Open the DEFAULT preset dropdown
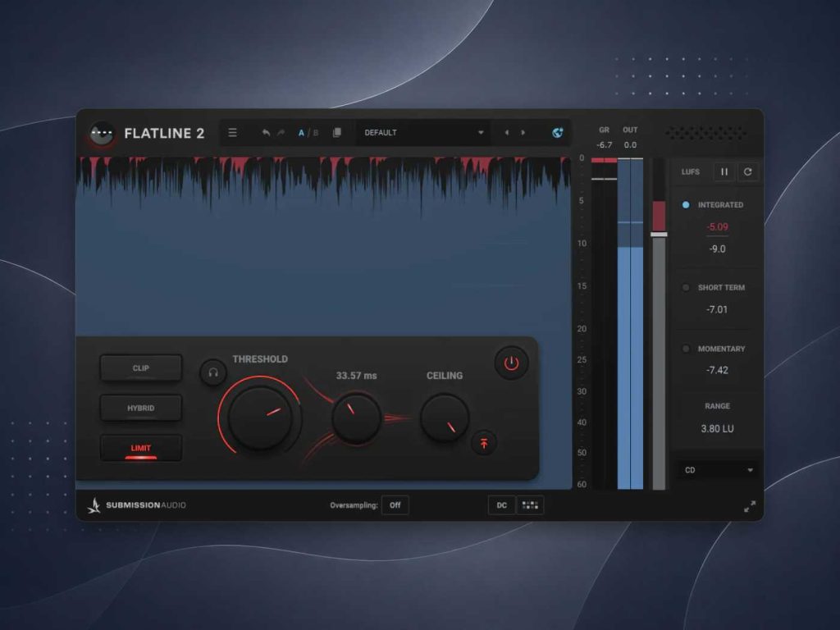840x630 pixels. click(424, 132)
